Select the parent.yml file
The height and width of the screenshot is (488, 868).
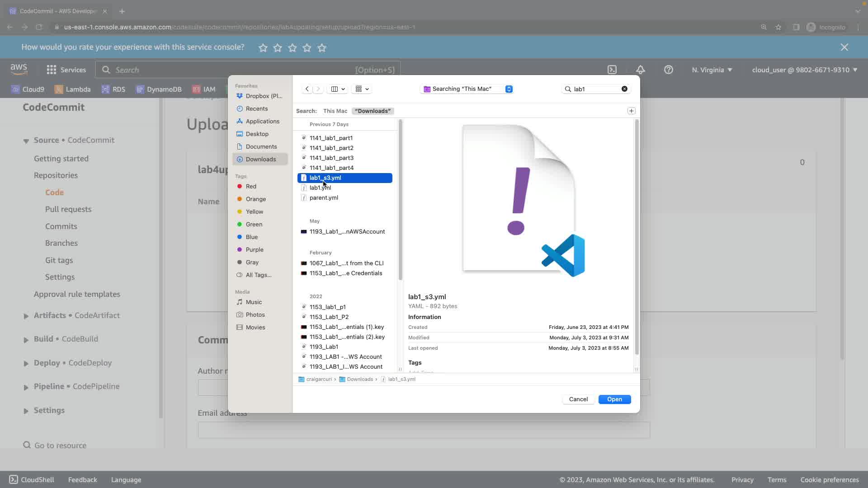tap(324, 197)
